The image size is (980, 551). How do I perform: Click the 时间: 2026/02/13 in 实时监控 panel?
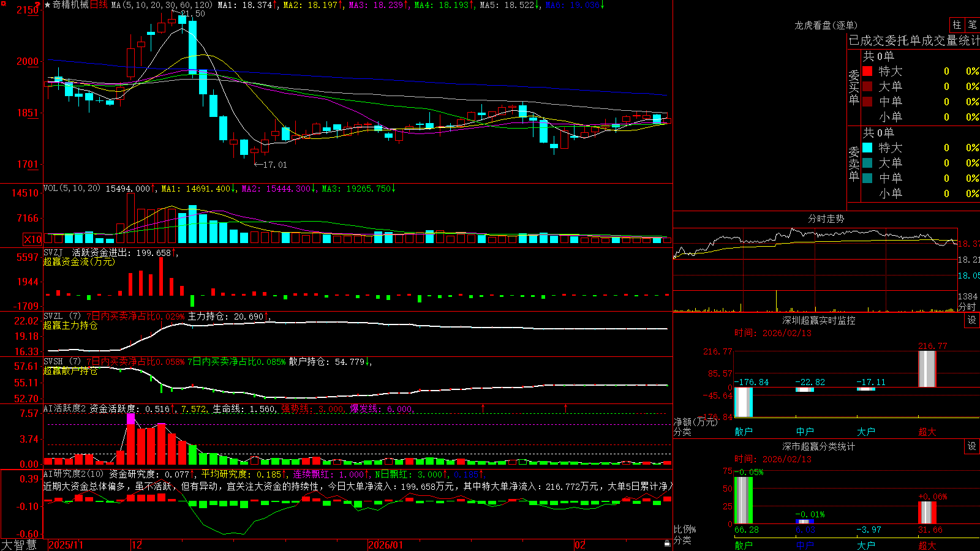(773, 333)
